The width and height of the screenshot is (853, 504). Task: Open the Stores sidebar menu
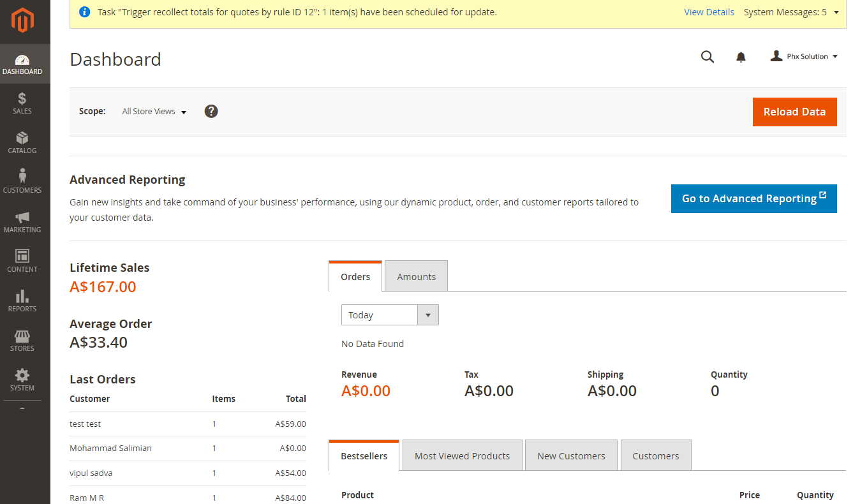coord(22,341)
